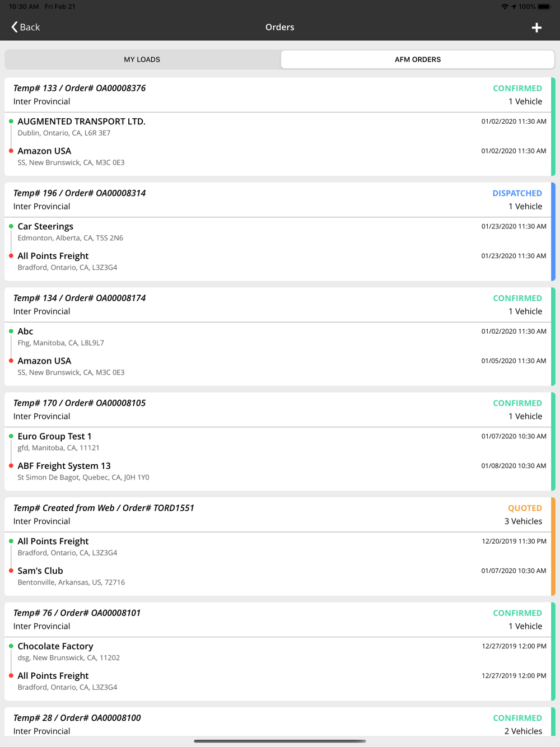
Task: Tap the plus icon to add order
Action: point(536,27)
